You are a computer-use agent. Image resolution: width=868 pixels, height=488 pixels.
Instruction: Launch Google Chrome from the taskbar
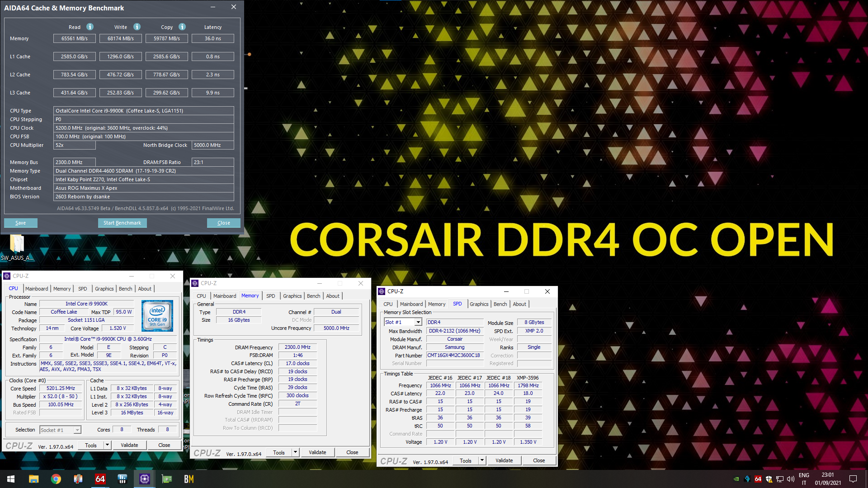click(x=56, y=479)
